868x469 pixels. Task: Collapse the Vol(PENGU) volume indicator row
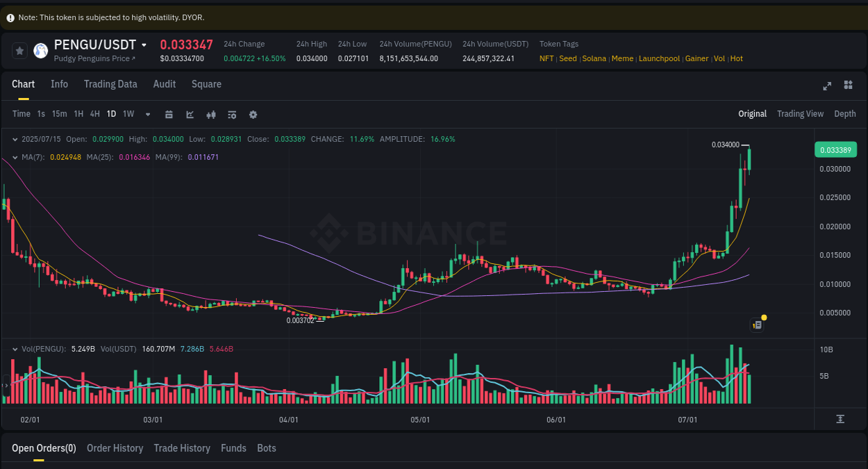point(15,349)
